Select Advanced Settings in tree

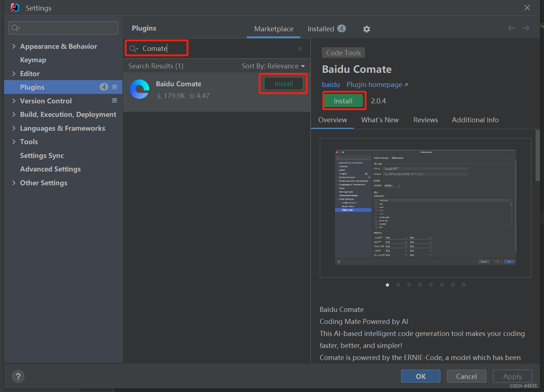pos(50,169)
